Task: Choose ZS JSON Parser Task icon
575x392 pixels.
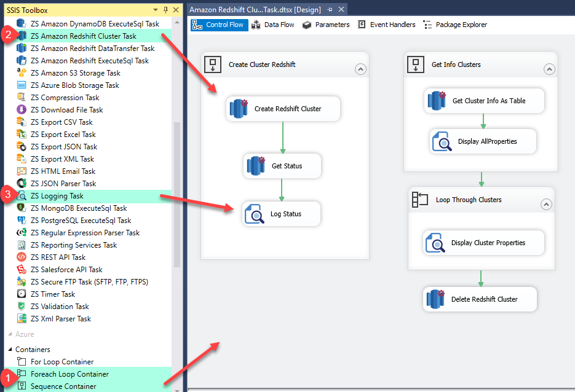Action: coord(22,184)
